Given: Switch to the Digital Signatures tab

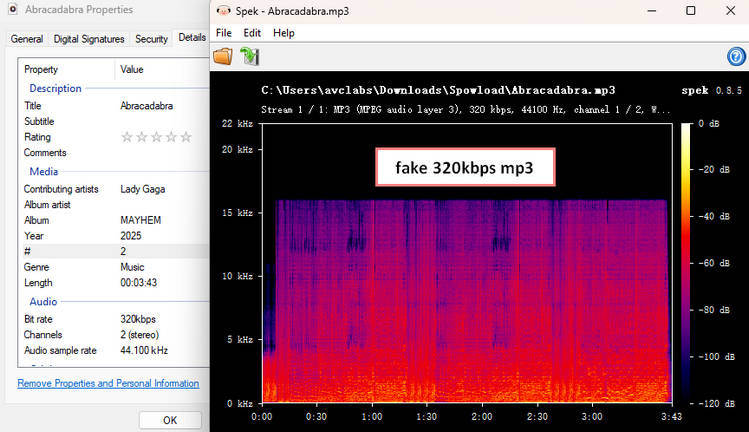Looking at the screenshot, I should pos(89,39).
